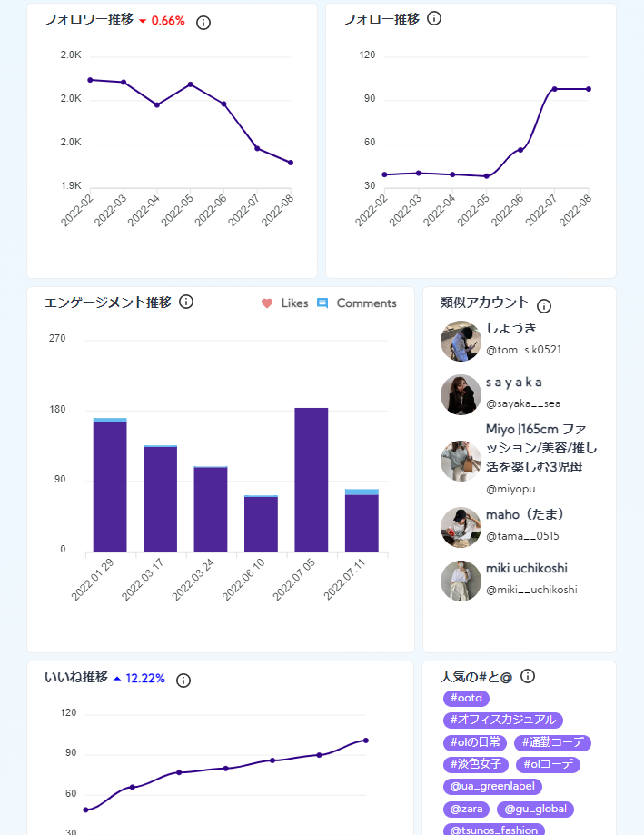This screenshot has width=644, height=835.
Task: Click info icon beside 類似アカウント heading
Action: coord(544,306)
